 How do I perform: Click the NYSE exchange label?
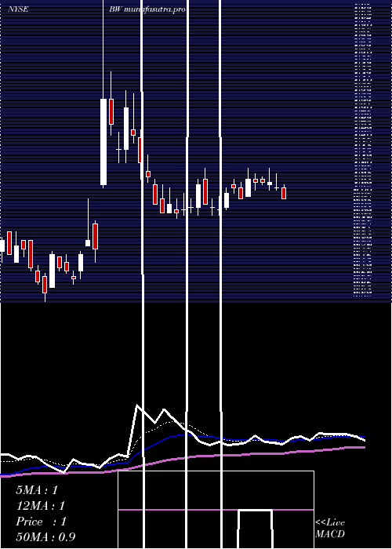[x=18, y=9]
